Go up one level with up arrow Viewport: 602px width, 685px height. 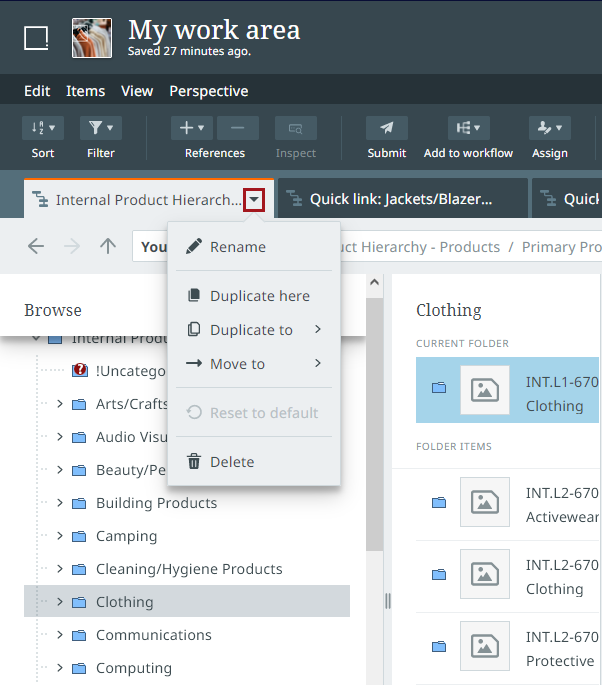[108, 247]
